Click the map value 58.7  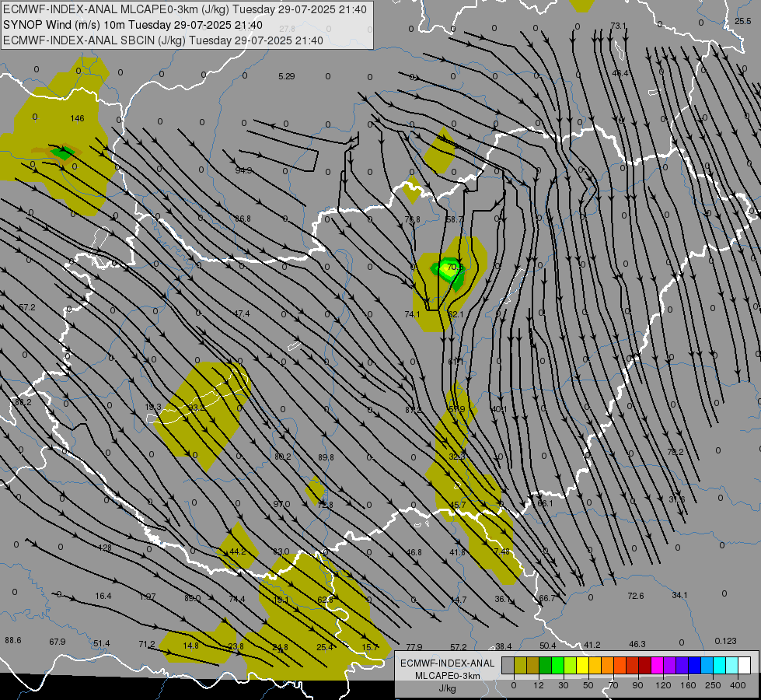(454, 219)
